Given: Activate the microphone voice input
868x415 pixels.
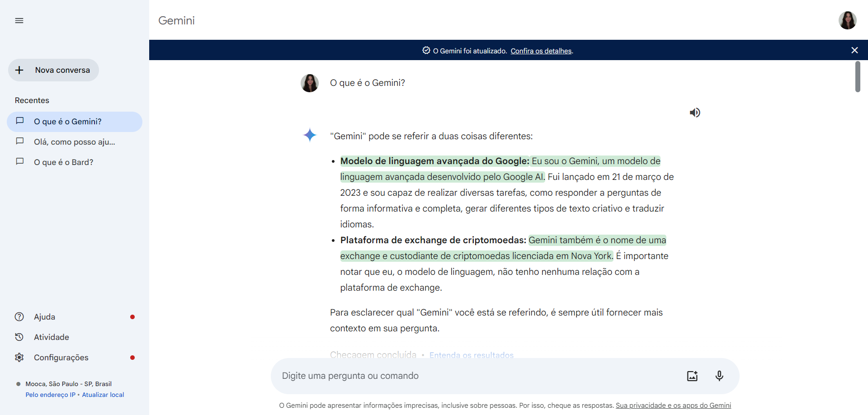Looking at the screenshot, I should pos(719,376).
